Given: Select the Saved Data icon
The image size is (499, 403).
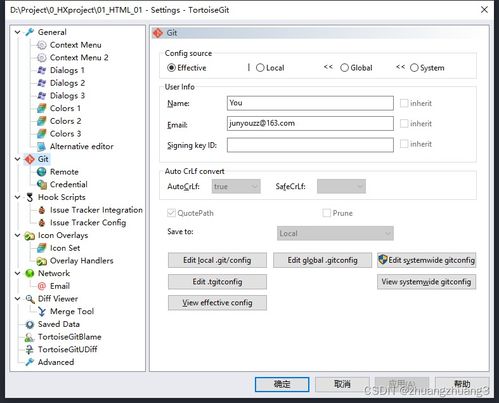Looking at the screenshot, I should [30, 324].
